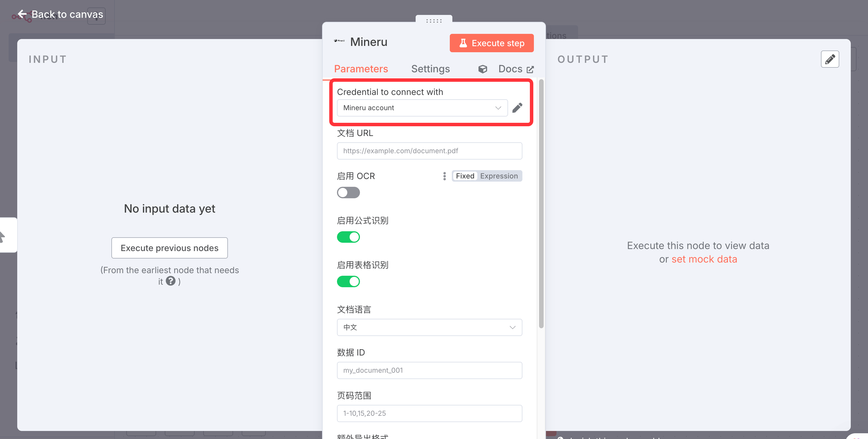This screenshot has width=868, height=439.
Task: Select the Parameters tab
Action: 361,69
